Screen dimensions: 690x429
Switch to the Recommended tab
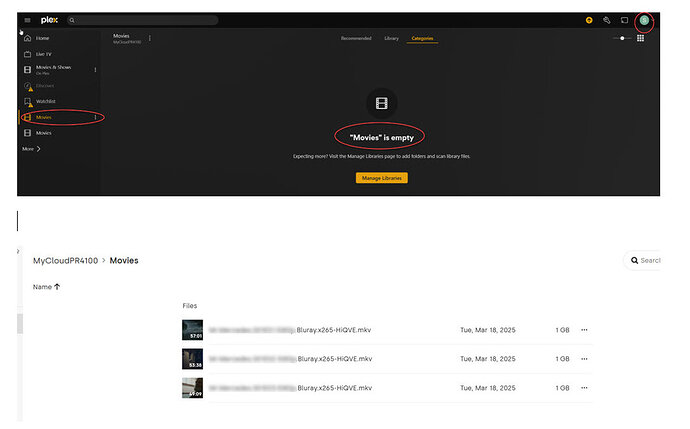click(x=356, y=38)
